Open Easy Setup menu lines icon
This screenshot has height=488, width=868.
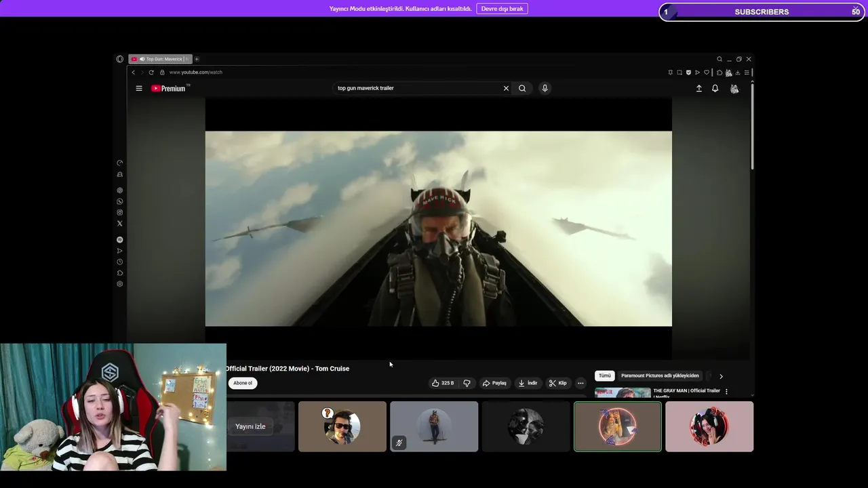pyautogui.click(x=747, y=73)
